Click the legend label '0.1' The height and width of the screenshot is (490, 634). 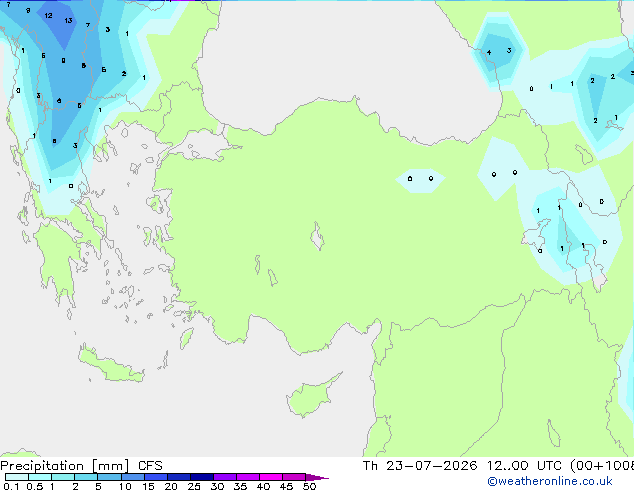coord(11,486)
